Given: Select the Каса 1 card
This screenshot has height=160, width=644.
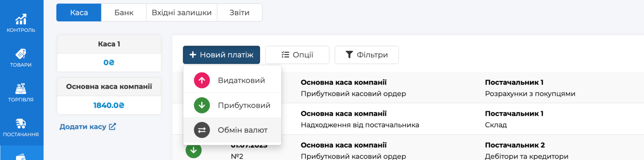Looking at the screenshot, I should tap(109, 53).
